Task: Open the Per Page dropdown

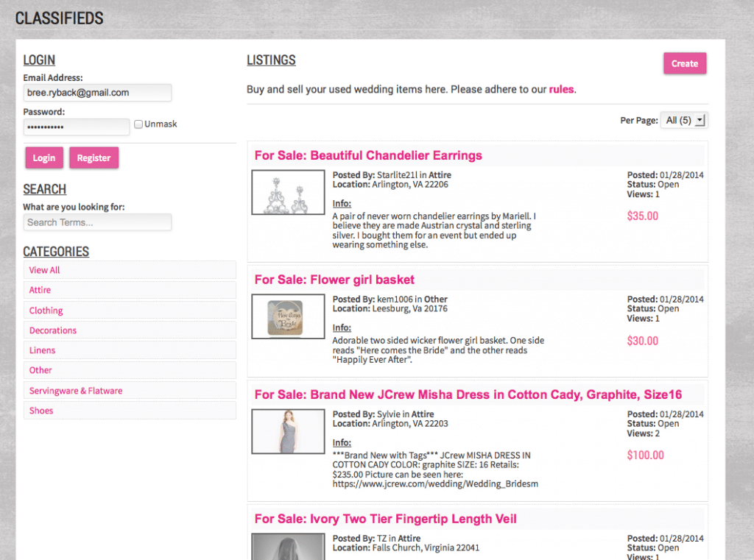Action: click(684, 120)
